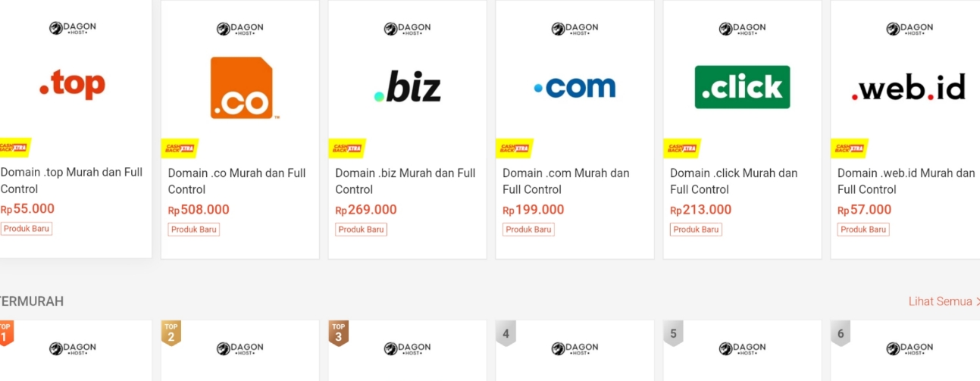Open the "Domain .web.id Murah dan Full Control" title
Image resolution: width=980 pixels, height=381 pixels.
[906, 181]
